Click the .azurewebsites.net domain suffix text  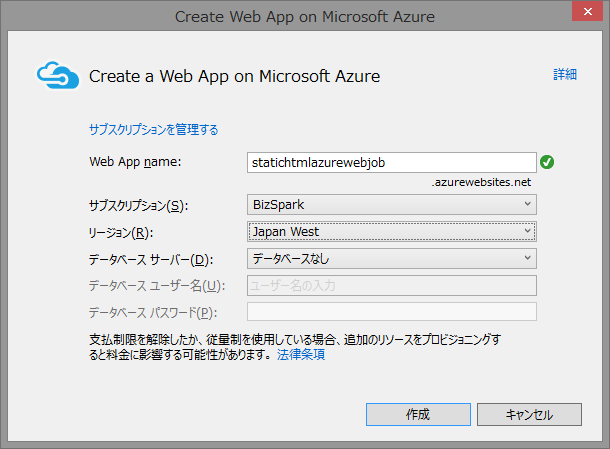point(481,182)
